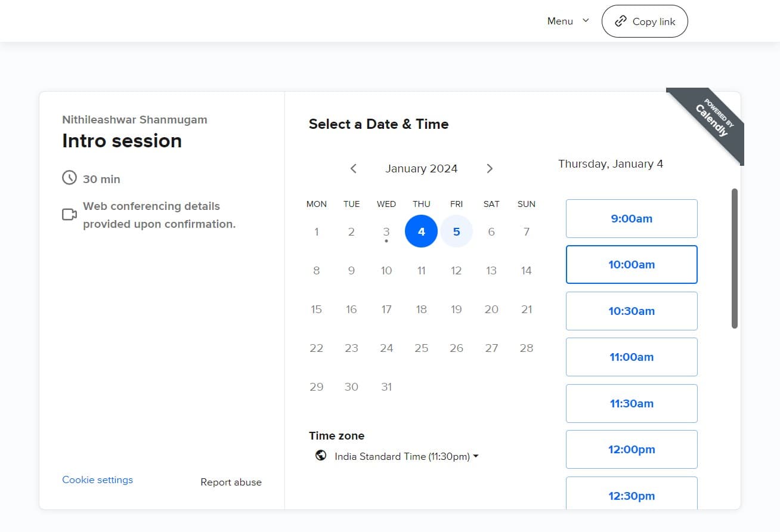The width and height of the screenshot is (780, 532).
Task: Click the video camera conferencing icon
Action: tap(70, 214)
